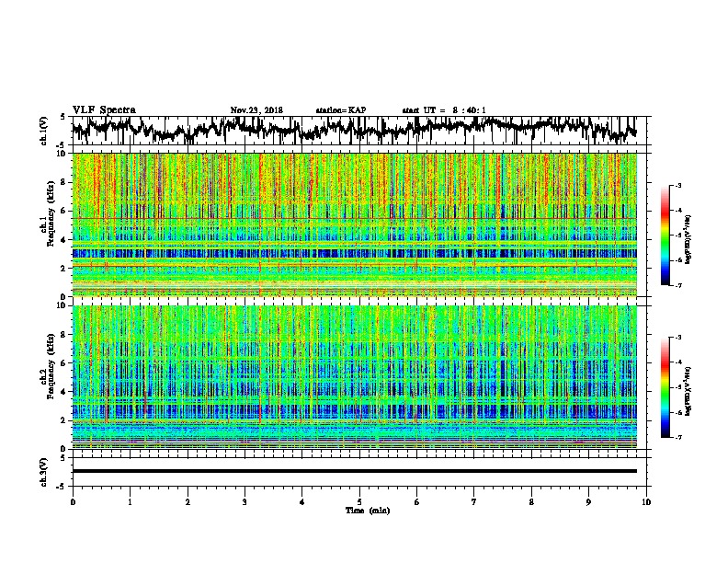Image resolution: width=728 pixels, height=563 pixels.
Task: Click the log(PSD) label beside ch.2 colorbar
Action: 688,392
